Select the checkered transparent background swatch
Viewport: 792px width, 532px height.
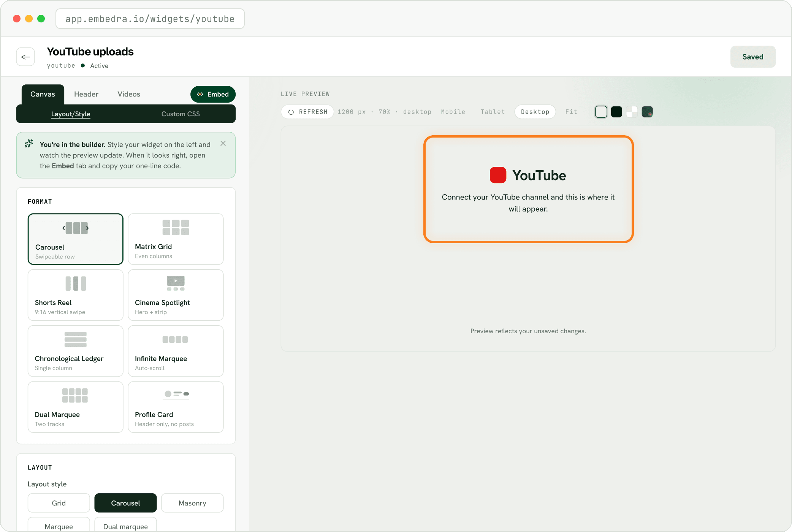(x=632, y=112)
